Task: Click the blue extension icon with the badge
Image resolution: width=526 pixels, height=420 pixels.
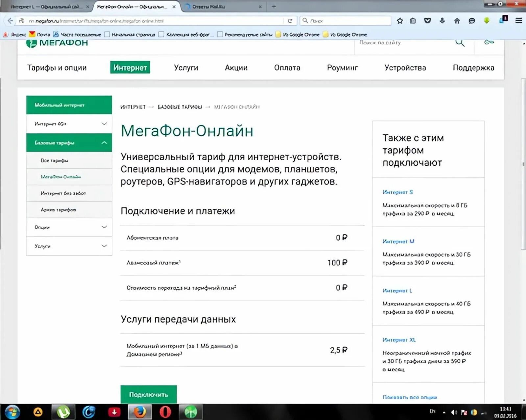Action: (x=503, y=20)
